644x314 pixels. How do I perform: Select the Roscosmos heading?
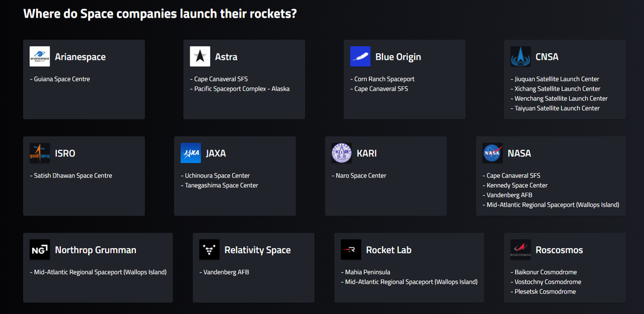coord(559,250)
